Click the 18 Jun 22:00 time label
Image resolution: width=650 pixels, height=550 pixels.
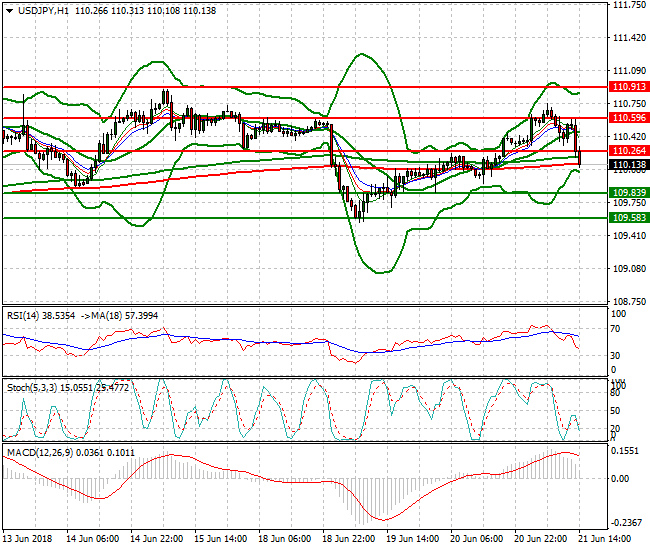click(349, 539)
